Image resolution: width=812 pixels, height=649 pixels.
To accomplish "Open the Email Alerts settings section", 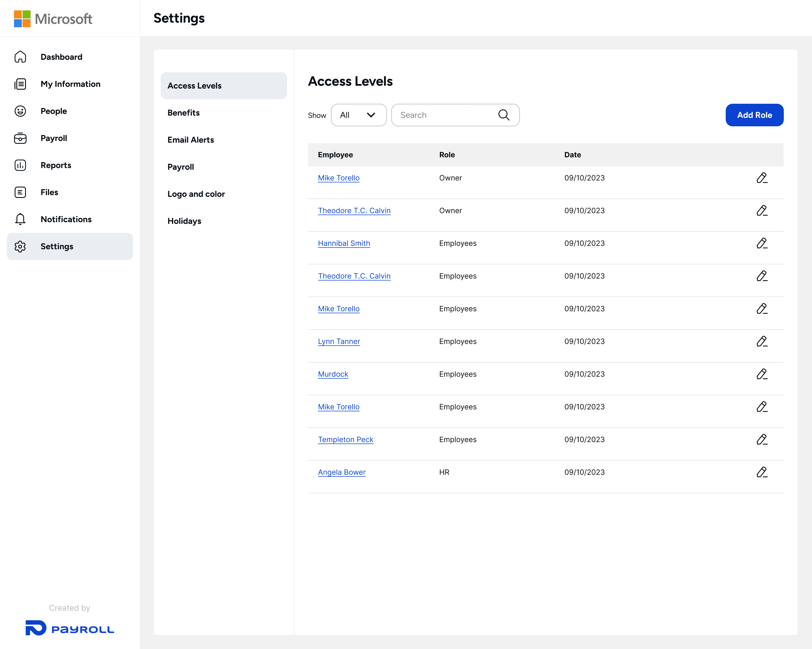I will click(x=191, y=140).
